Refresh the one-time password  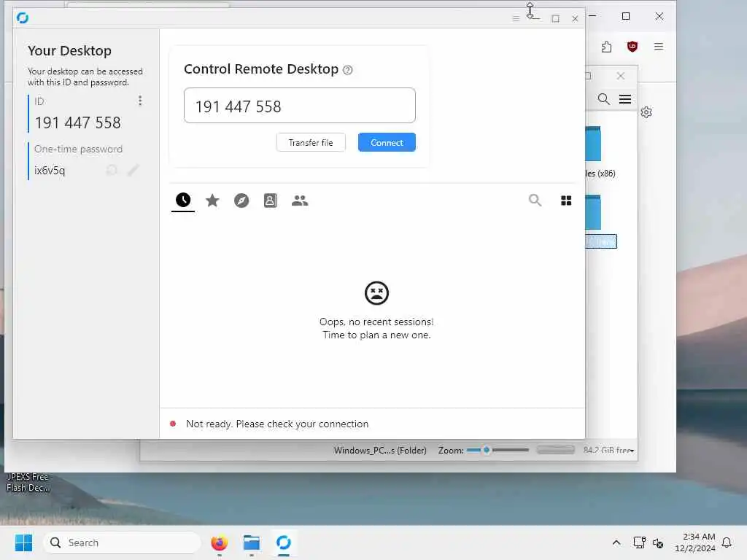pos(112,170)
